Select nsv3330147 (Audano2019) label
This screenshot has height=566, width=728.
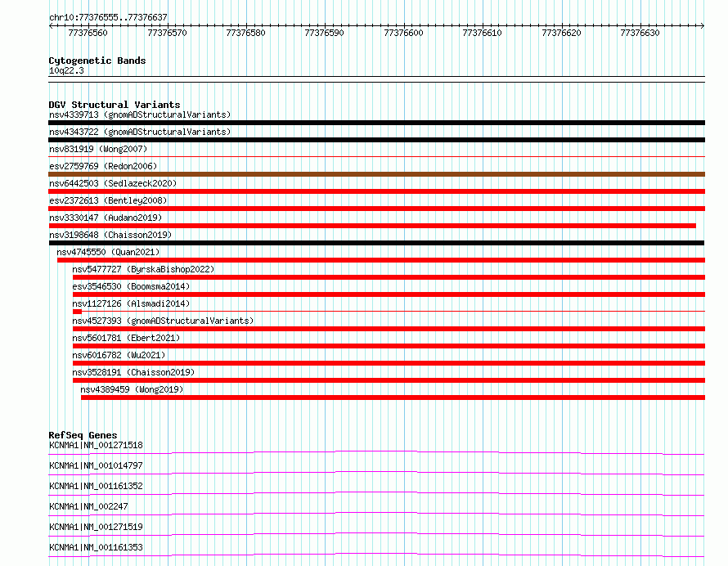[x=106, y=218]
